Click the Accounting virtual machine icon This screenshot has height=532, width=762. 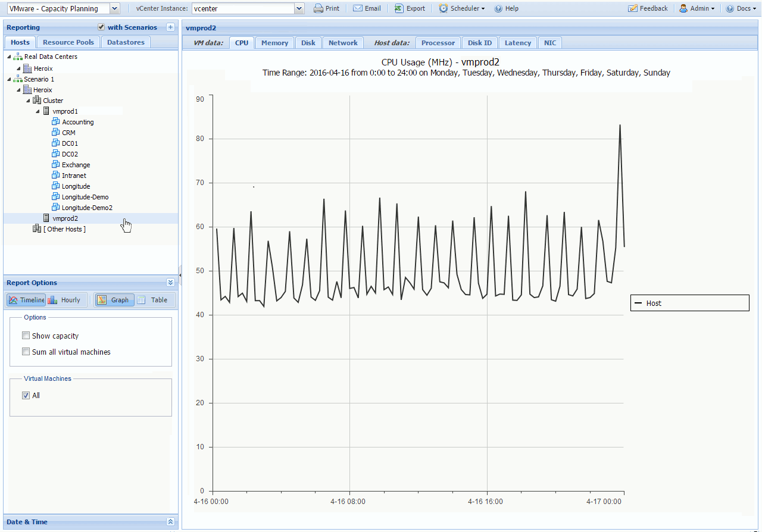(56, 122)
